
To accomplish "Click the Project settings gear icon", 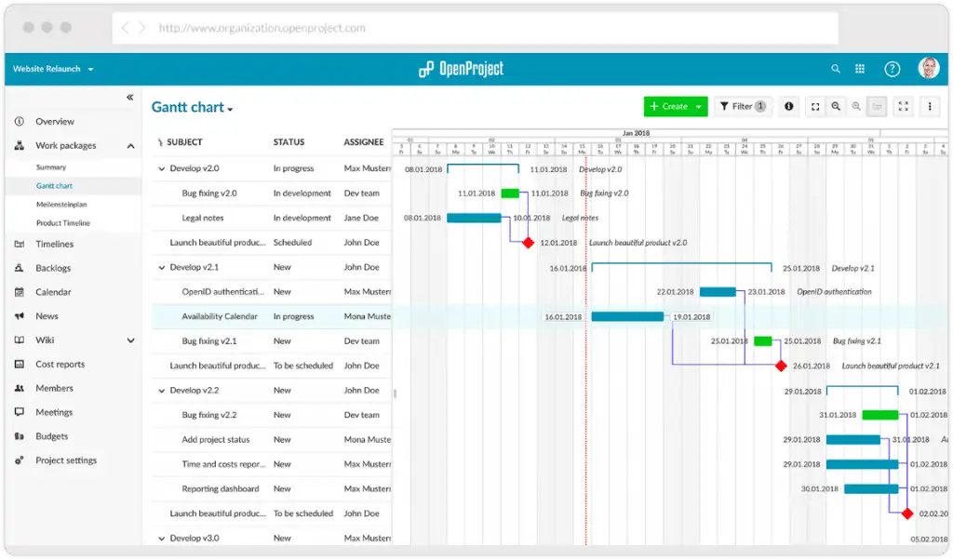I will (x=20, y=460).
